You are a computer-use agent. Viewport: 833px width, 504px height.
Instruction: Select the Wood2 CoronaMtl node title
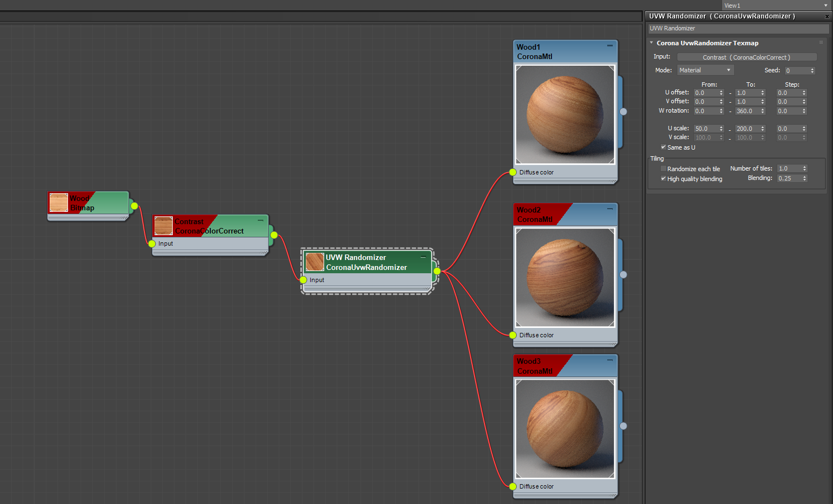pyautogui.click(x=534, y=215)
